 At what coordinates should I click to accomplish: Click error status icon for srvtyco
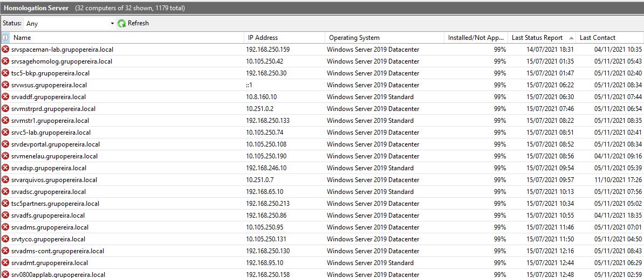pyautogui.click(x=5, y=239)
